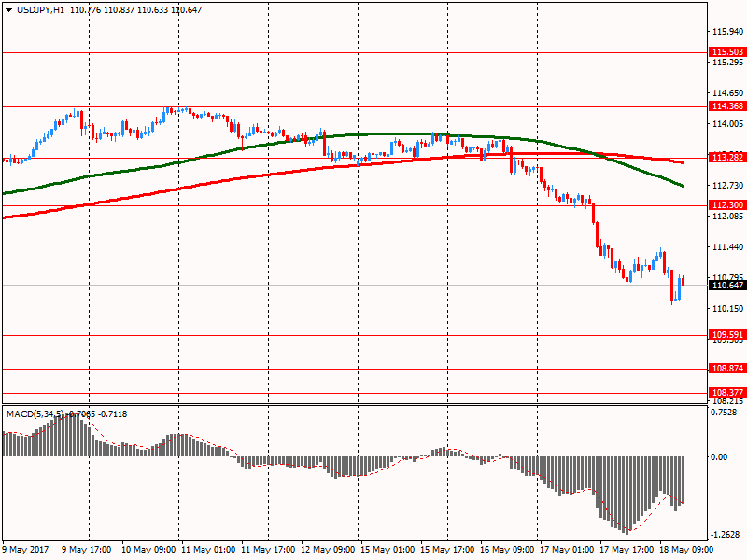Click the 112.730 price scale value
The height and width of the screenshot is (560, 747).
tap(727, 185)
